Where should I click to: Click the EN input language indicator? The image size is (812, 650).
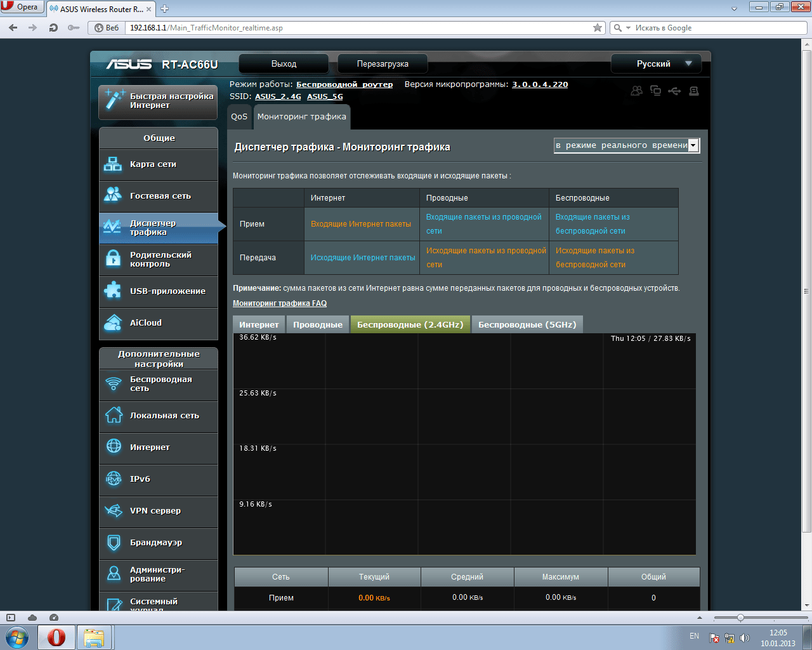coord(694,636)
